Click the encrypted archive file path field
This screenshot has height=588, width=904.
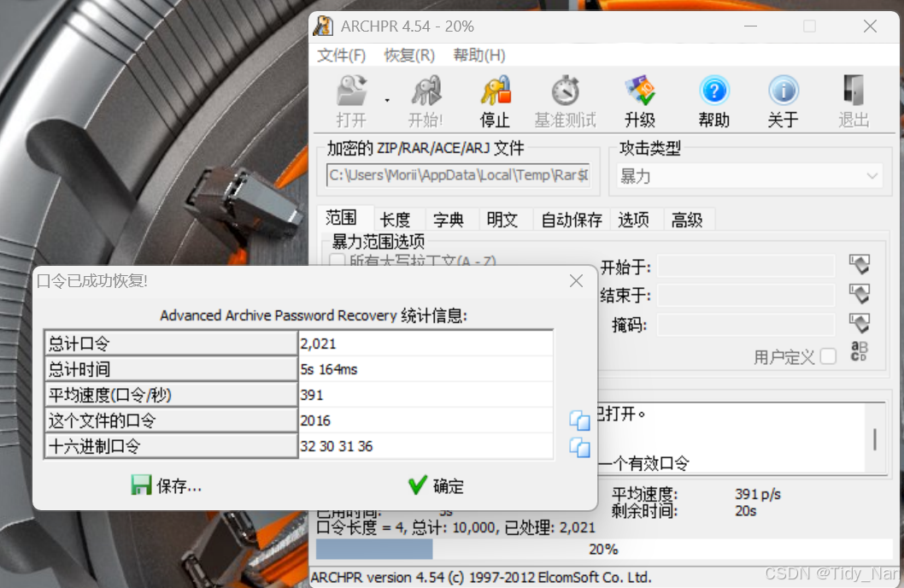point(458,174)
